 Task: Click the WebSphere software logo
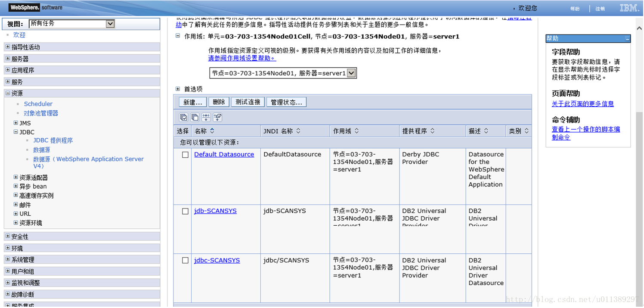pyautogui.click(x=36, y=7)
